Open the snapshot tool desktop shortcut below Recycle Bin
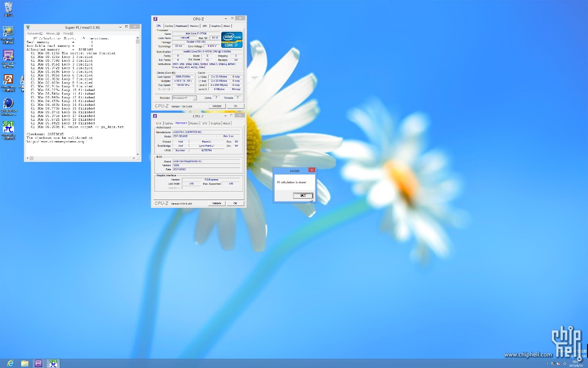Screen dimensions: 588x368 click(x=8, y=34)
